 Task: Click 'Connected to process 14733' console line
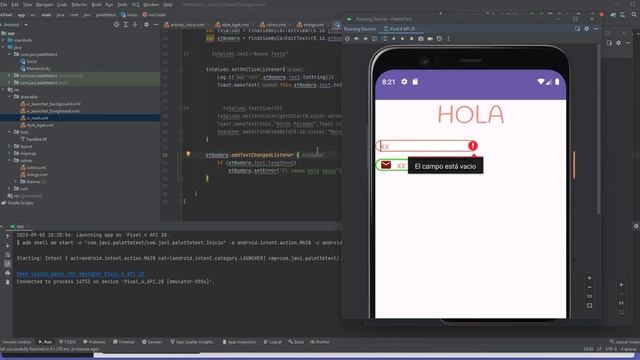(x=115, y=282)
